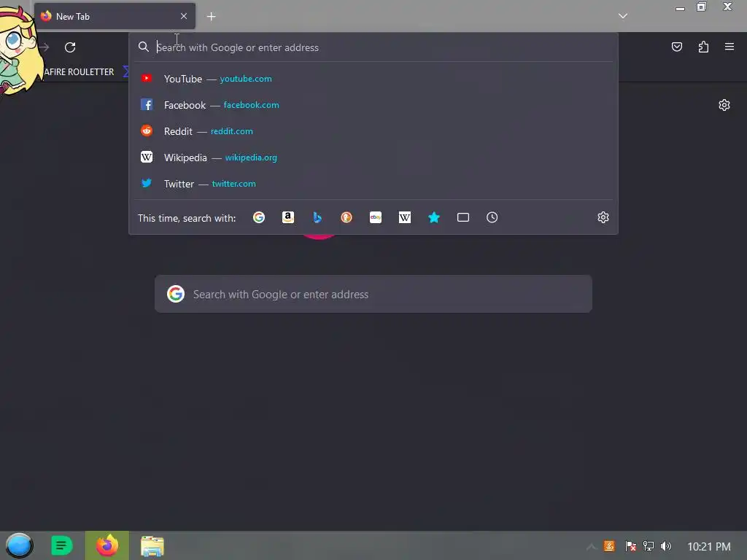The image size is (747, 560).
Task: Open the clock showing 10:21 PM
Action: tap(709, 547)
